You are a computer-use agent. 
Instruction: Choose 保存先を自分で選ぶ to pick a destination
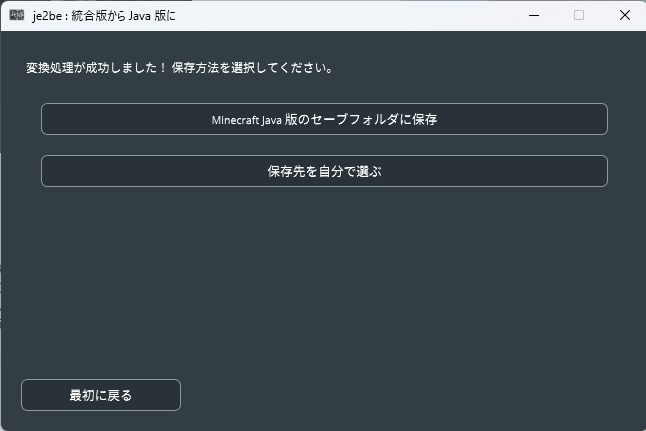[x=324, y=171]
